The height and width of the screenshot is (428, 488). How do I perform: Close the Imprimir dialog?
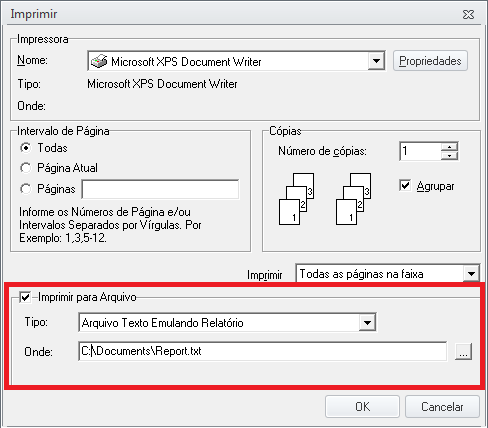pos(468,14)
